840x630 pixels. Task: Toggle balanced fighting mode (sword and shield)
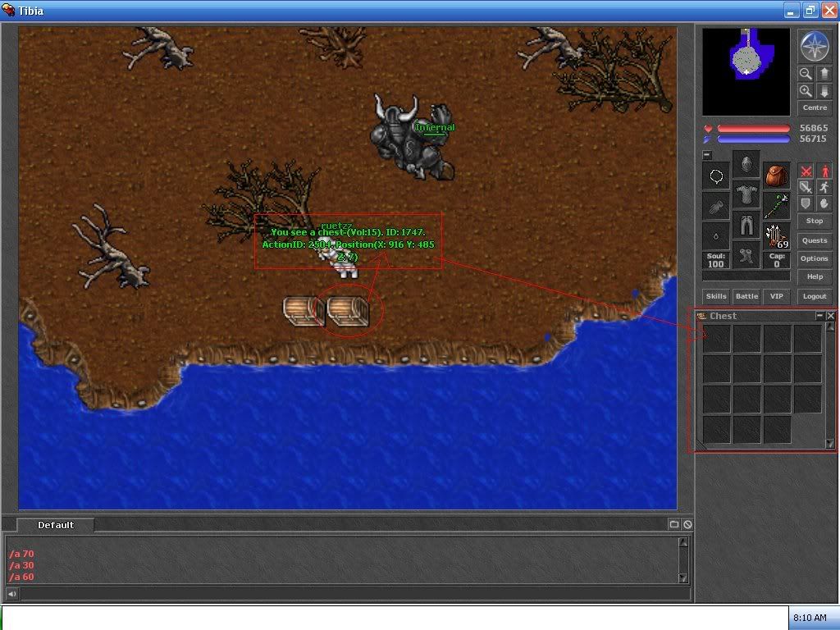pos(806,187)
